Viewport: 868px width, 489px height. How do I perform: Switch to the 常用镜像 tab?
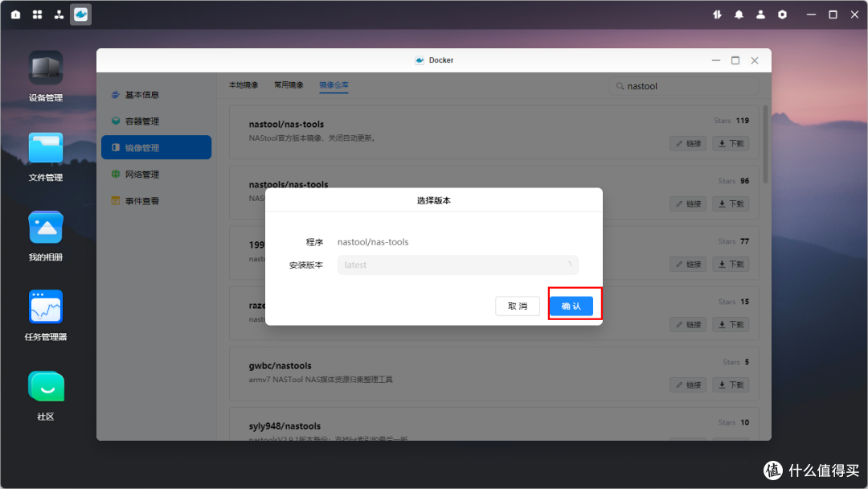coord(289,84)
